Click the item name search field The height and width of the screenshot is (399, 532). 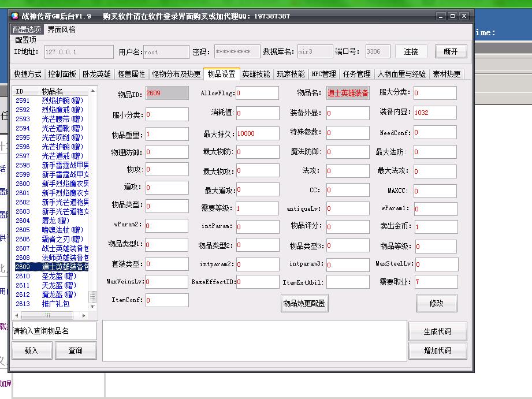click(x=54, y=331)
